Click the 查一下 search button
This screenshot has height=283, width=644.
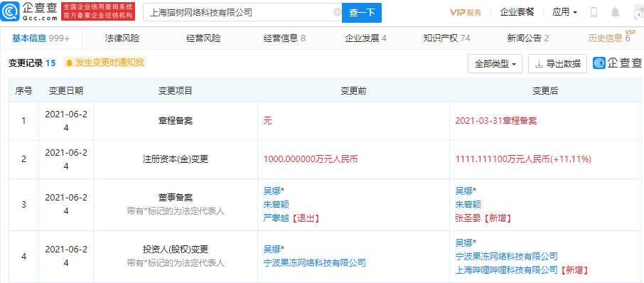(362, 13)
